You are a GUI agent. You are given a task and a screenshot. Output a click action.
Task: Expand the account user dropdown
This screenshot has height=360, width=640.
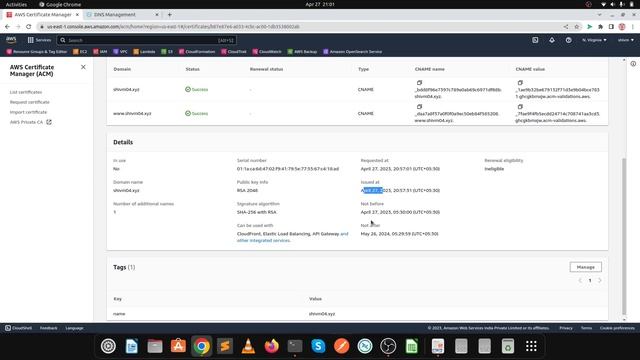[626, 40]
